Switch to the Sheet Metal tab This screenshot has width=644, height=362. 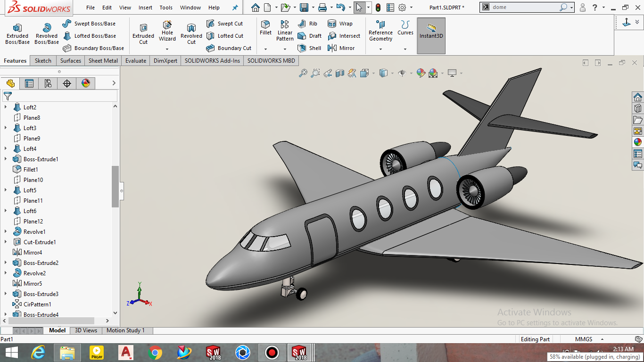tap(103, 60)
